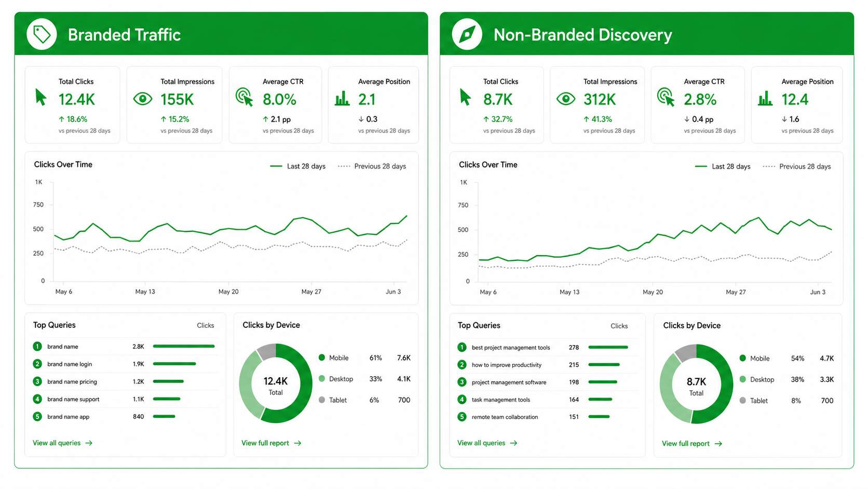Click rank badge 3 beside 'project management software'
The height and width of the screenshot is (489, 868).
[x=462, y=382]
